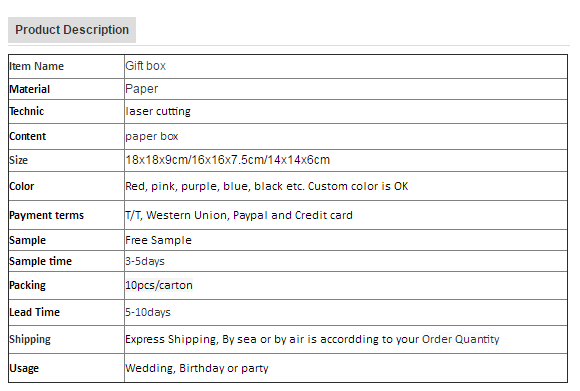The width and height of the screenshot is (580, 391).
Task: Select the Material row label
Action: coord(30,89)
